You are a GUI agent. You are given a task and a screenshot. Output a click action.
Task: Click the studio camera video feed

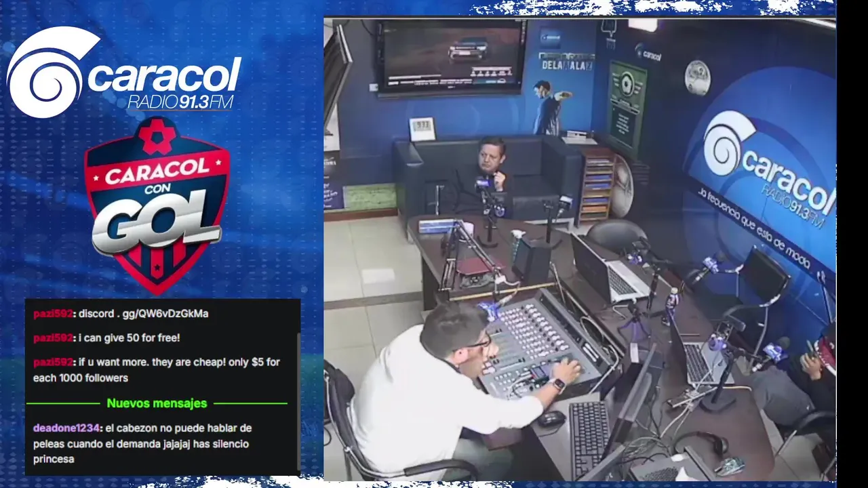pos(580,249)
